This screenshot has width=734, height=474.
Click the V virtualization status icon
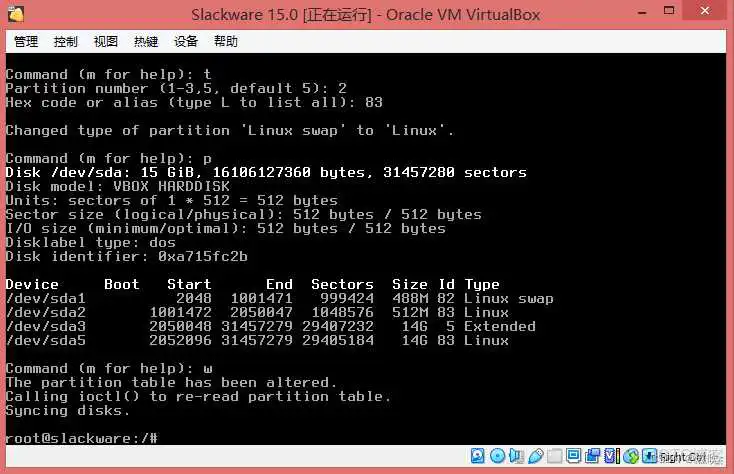point(612,456)
